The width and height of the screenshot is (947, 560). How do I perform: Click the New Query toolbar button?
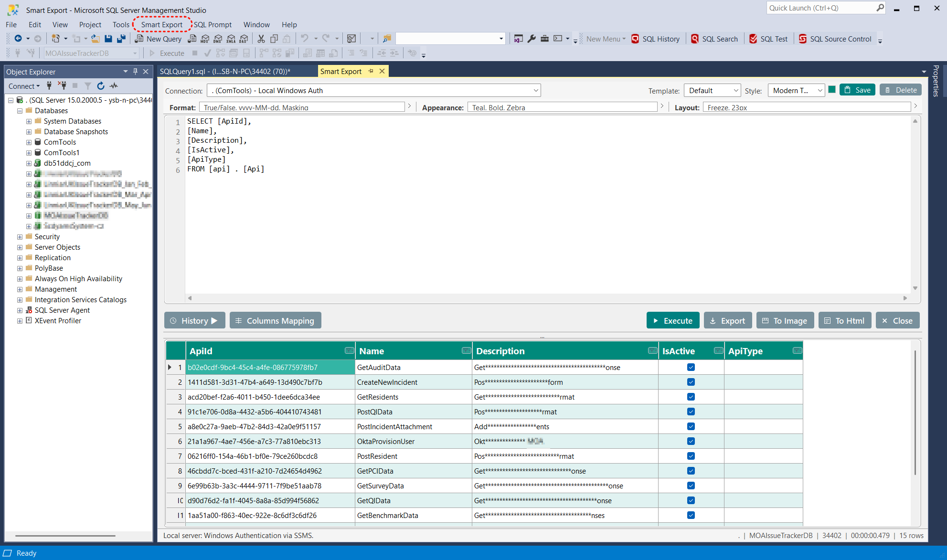(x=159, y=39)
